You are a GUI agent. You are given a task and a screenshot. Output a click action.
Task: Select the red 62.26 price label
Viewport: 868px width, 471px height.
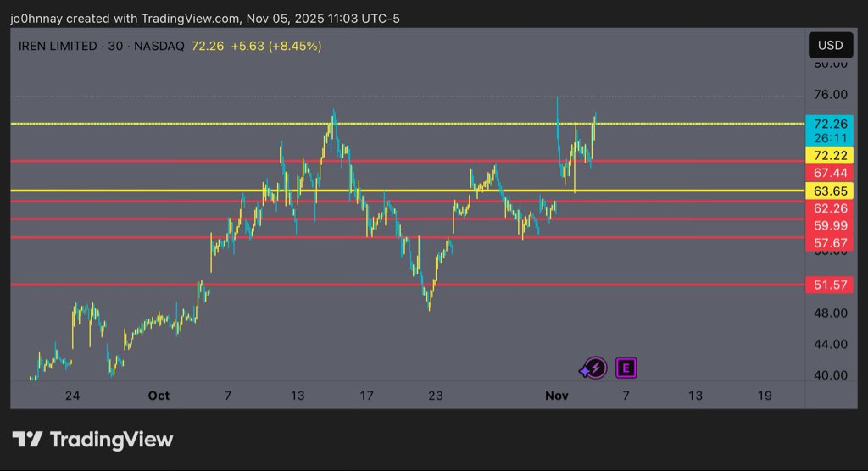click(830, 208)
